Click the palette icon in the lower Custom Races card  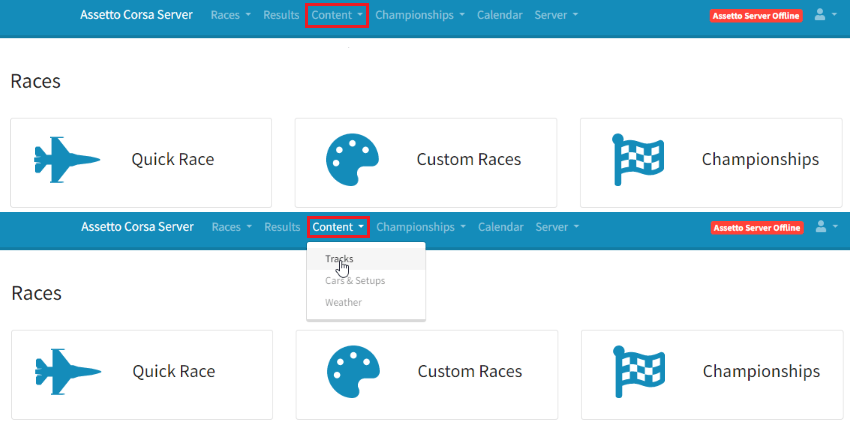pyautogui.click(x=353, y=371)
